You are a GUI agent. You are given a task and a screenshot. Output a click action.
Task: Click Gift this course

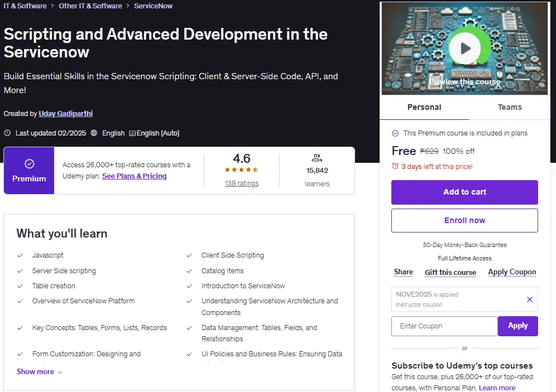pos(450,272)
